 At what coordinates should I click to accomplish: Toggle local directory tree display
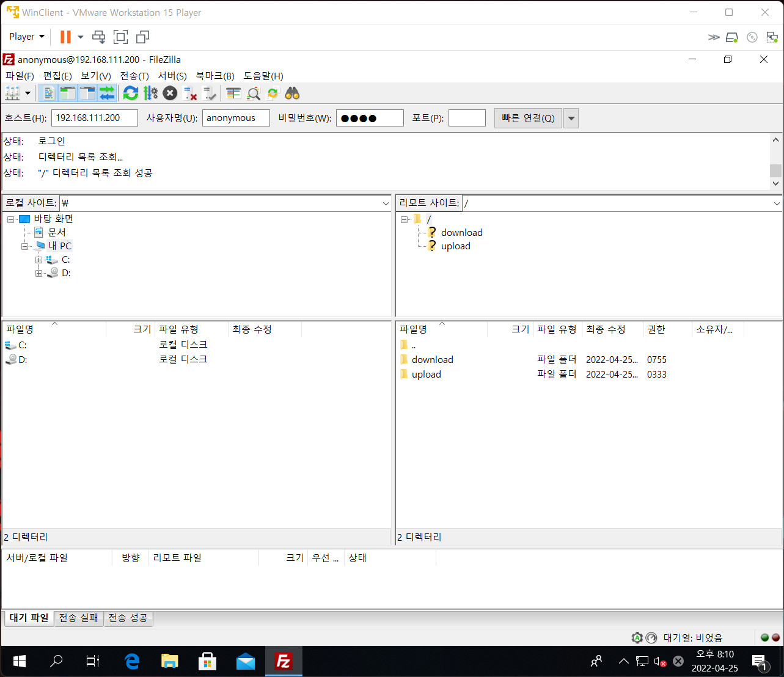pos(67,93)
